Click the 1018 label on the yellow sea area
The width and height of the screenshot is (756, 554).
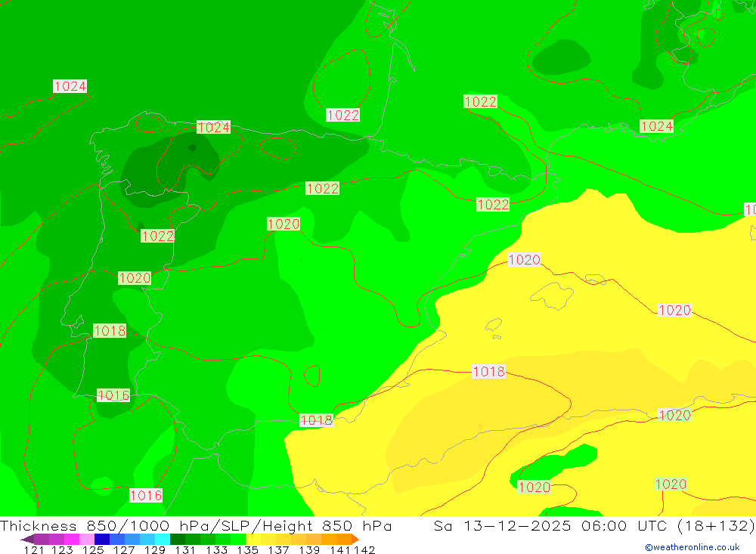488,371
